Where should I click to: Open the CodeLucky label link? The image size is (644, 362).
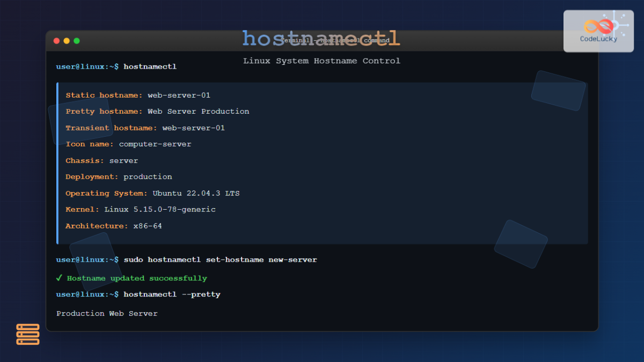click(597, 38)
